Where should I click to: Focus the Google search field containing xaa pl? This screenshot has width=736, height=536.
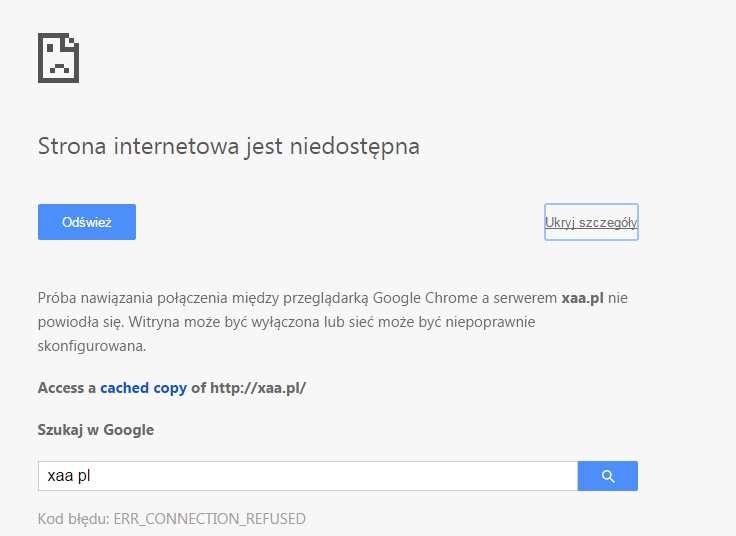[x=308, y=476]
